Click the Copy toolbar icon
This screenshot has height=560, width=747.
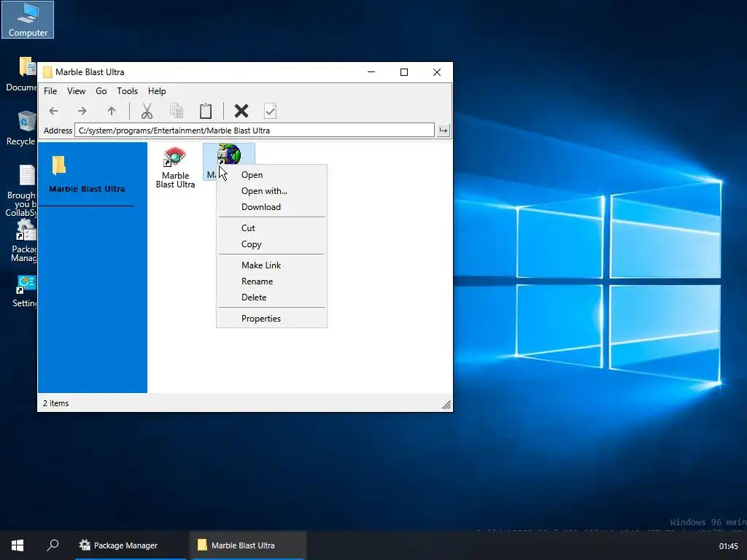tap(177, 111)
